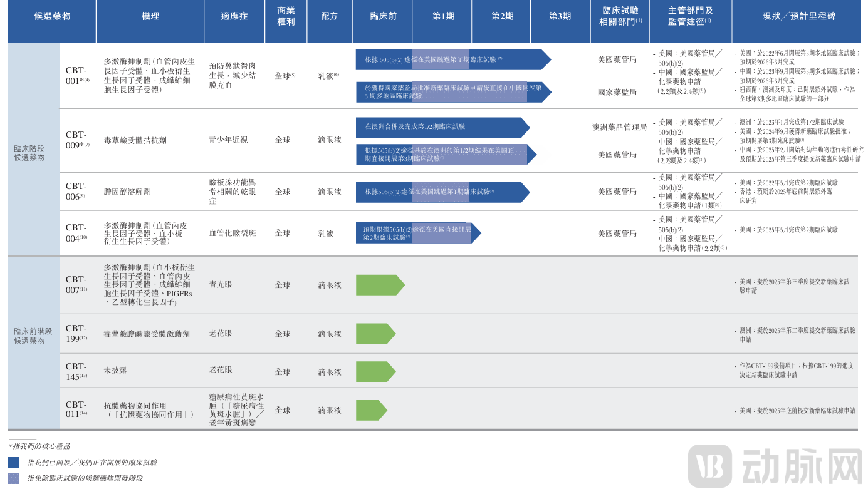Viewport: 868px width, 494px height.
Task: Click the 动脉网 watermark logo
Action: click(x=802, y=465)
